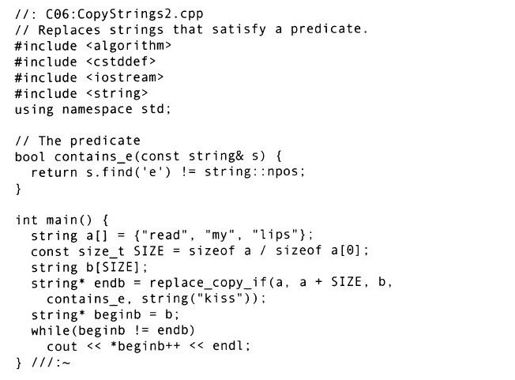Click 'endl' in the cout line
The image size is (515, 380).
[228, 346]
